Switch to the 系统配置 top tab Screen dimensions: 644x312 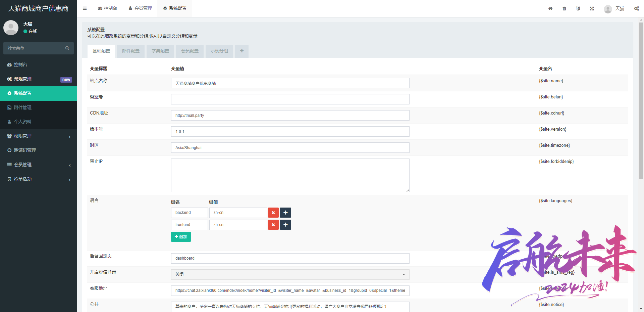(175, 8)
